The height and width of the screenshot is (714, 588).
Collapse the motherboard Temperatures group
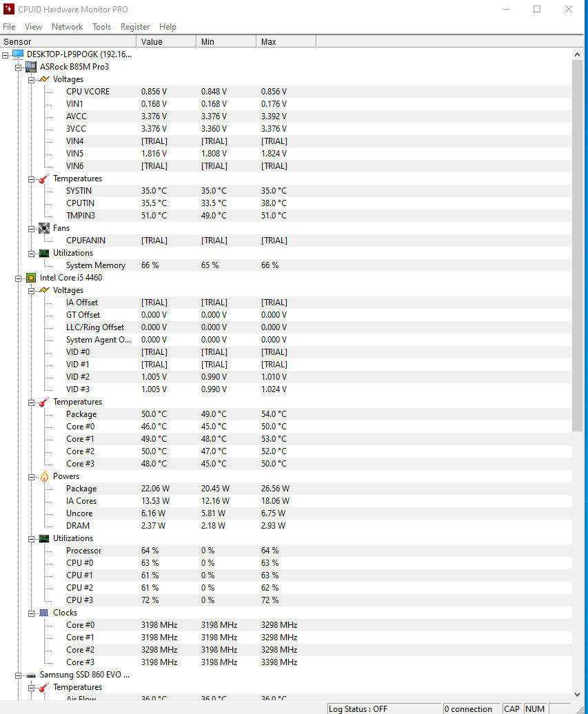[31, 179]
